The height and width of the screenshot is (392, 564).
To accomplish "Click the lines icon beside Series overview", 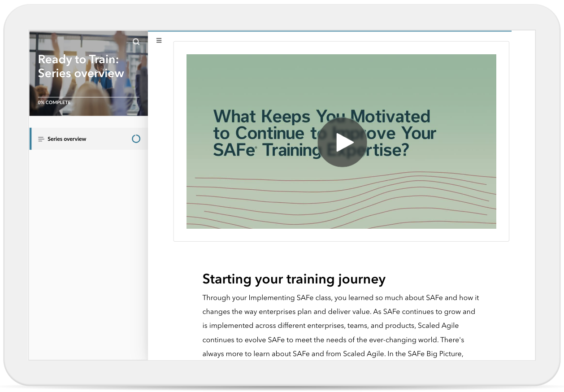I will (41, 139).
